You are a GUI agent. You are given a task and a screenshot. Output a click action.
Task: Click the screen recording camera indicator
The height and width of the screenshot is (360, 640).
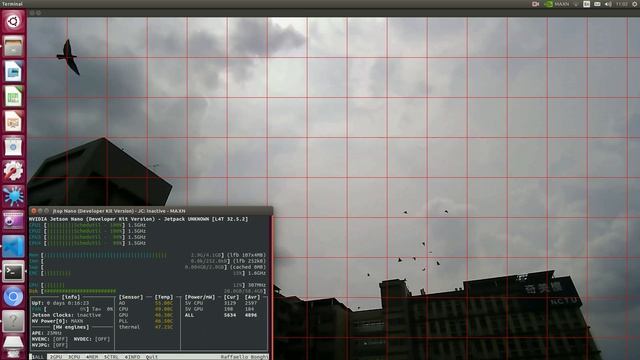536,4
